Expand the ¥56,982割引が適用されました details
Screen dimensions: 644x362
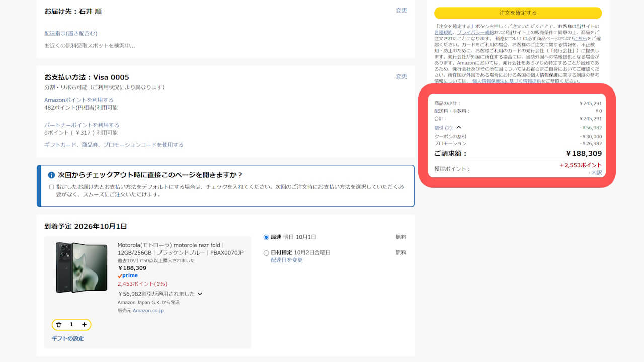[x=200, y=294]
